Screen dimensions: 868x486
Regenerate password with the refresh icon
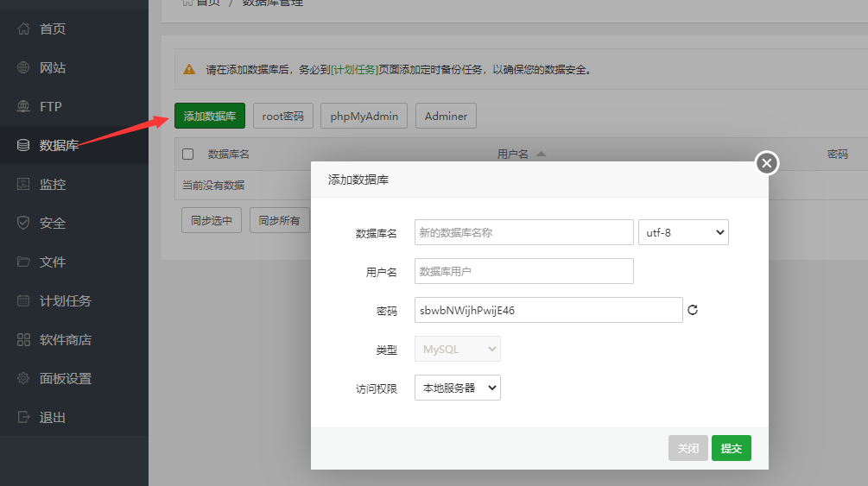click(x=692, y=310)
